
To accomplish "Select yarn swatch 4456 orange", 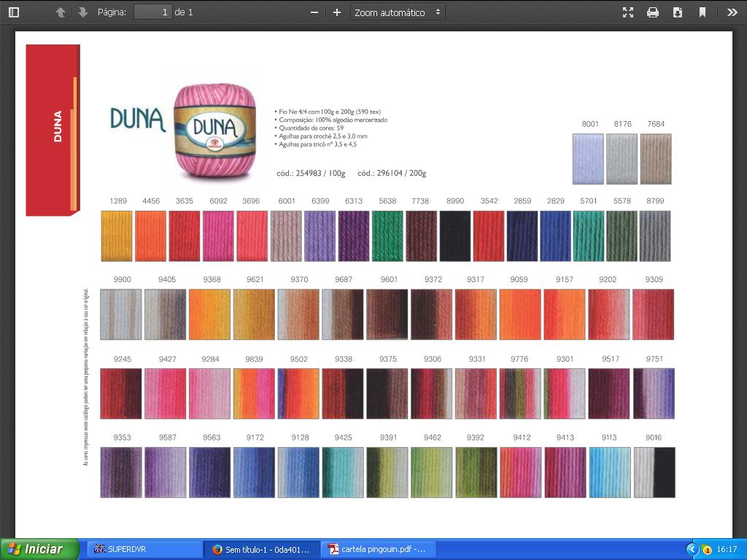I will point(150,236).
